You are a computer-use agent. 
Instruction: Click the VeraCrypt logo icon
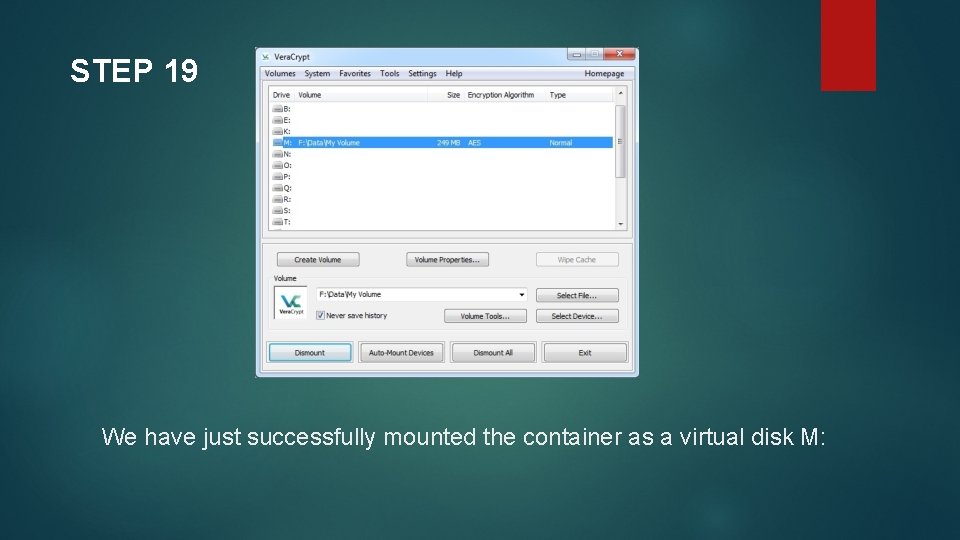coord(291,303)
